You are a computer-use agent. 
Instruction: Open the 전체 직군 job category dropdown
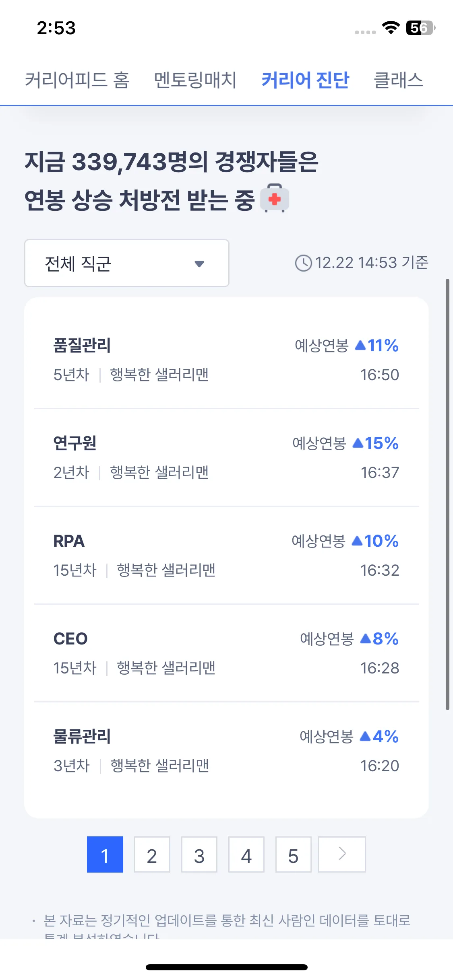pos(127,263)
